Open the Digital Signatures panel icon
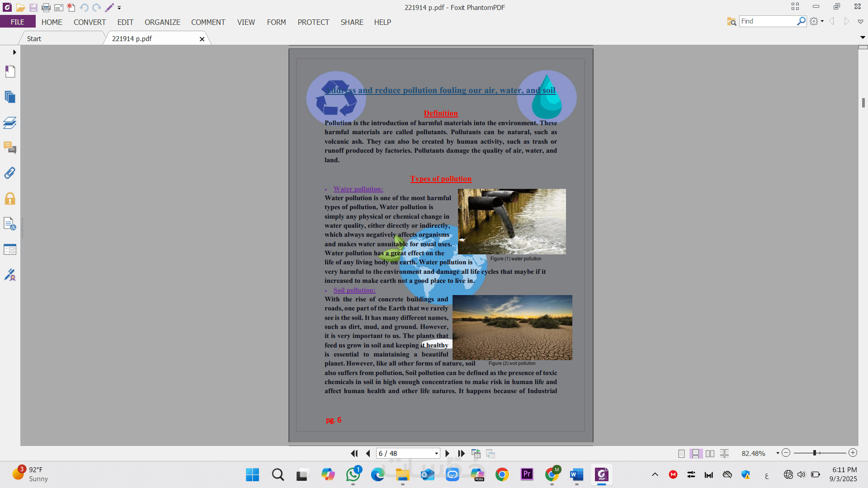The width and height of the screenshot is (868, 488). tap(10, 275)
